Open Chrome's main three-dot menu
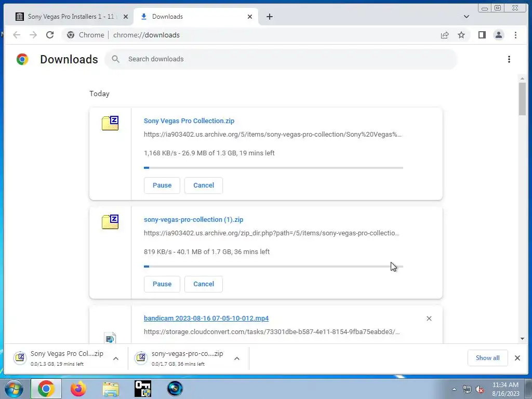Screen dimensions: 532x399 [x=515, y=35]
